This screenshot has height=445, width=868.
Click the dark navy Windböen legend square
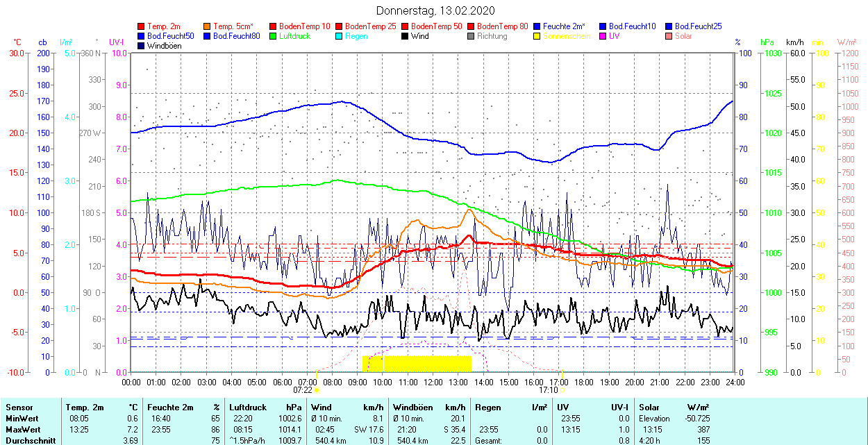point(142,46)
